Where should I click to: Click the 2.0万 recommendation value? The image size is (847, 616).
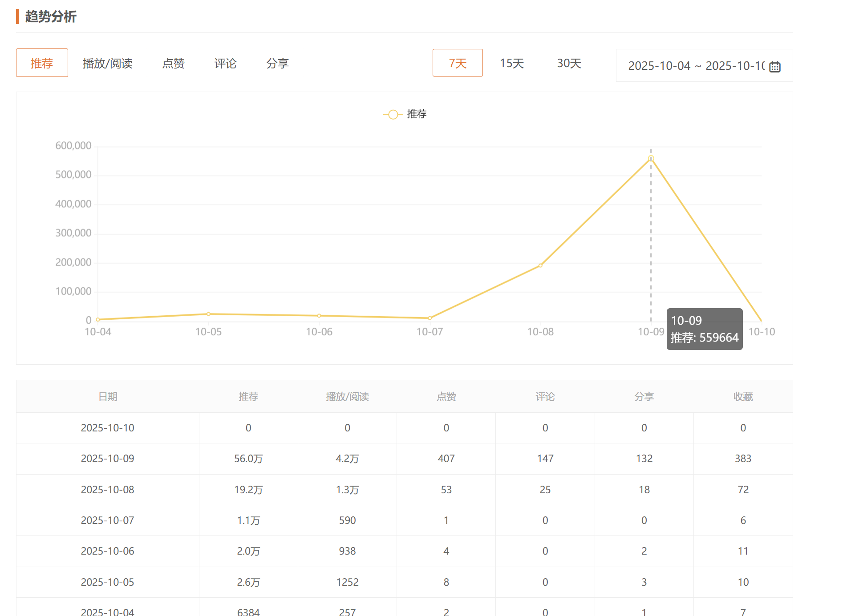point(248,551)
